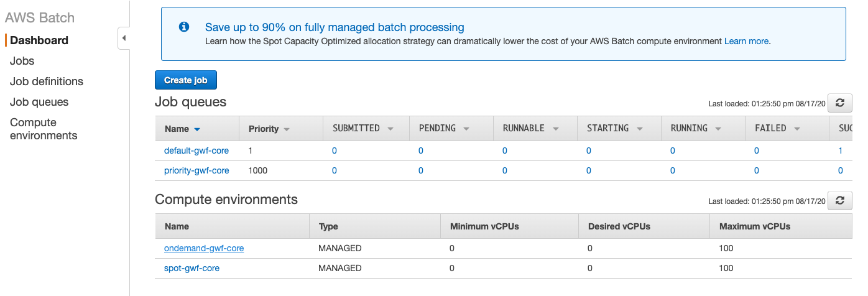View SUBMITTED count for default-gwf-core
This screenshot has height=296, width=868.
pos(335,150)
